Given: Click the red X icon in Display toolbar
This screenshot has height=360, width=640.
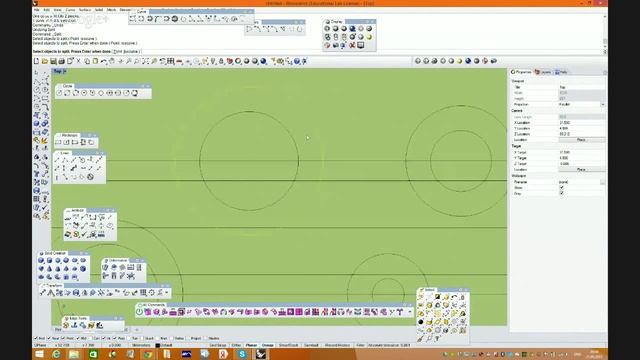Looking at the screenshot, I should tap(352, 45).
